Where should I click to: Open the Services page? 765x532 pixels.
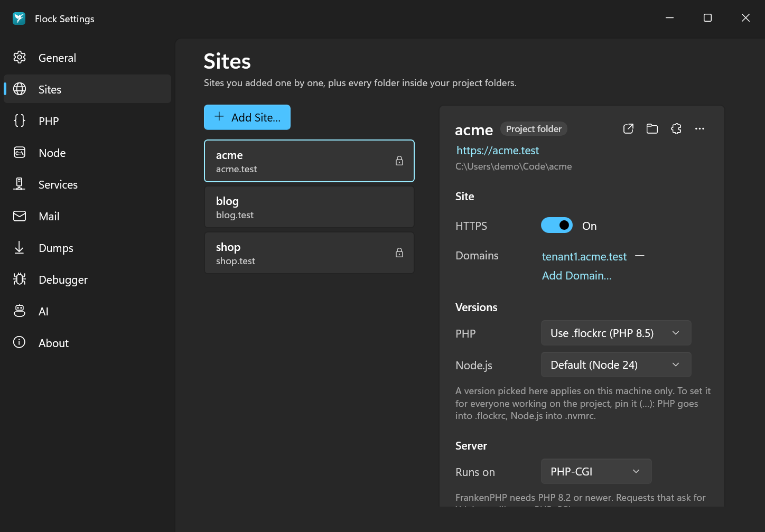pos(87,184)
